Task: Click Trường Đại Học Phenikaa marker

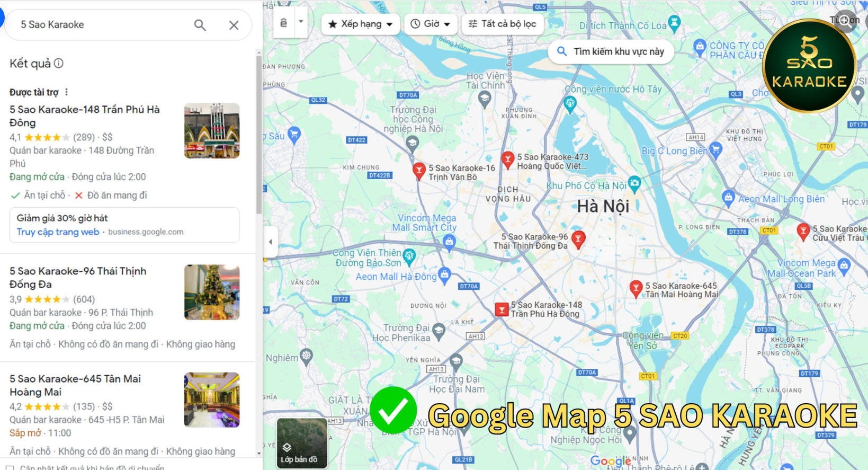Action: click(x=439, y=331)
